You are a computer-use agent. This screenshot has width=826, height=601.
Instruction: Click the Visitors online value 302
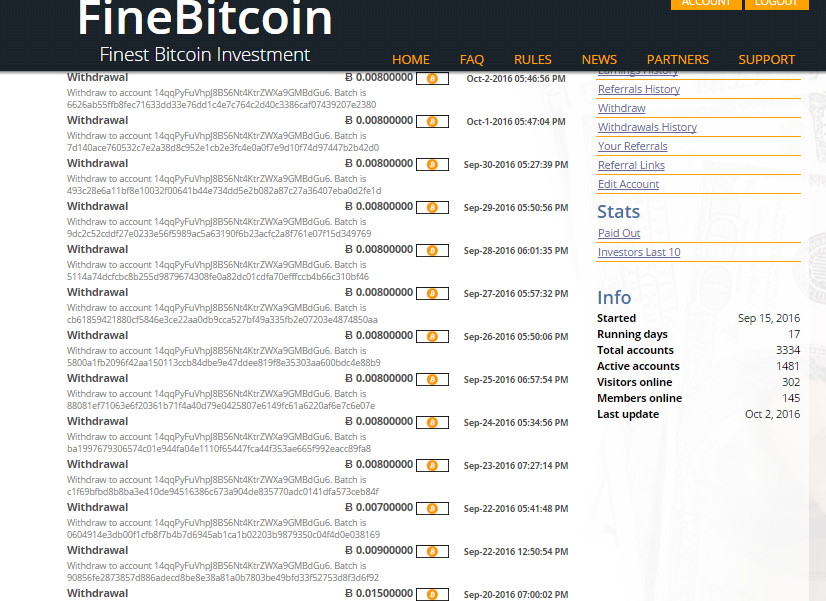[x=791, y=382]
